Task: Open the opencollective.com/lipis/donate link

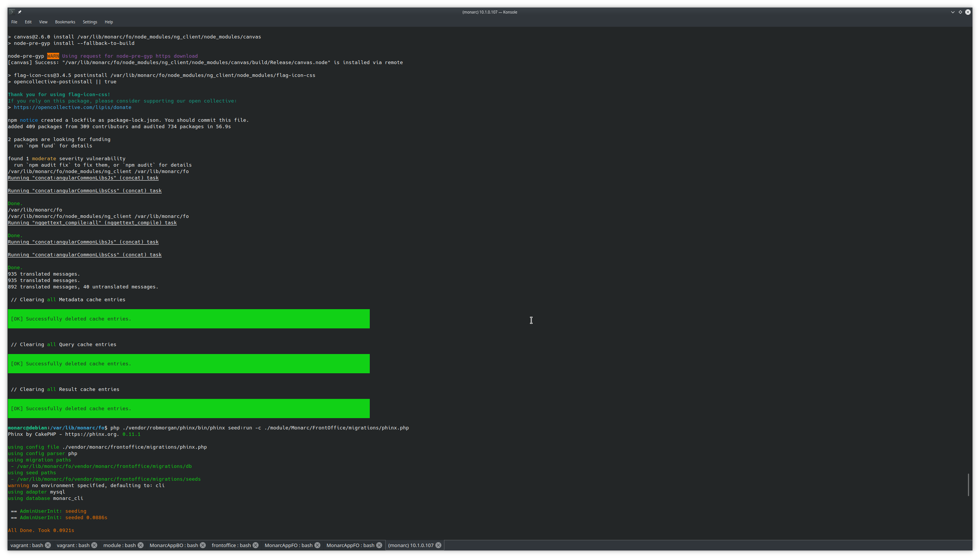Action: tap(72, 107)
